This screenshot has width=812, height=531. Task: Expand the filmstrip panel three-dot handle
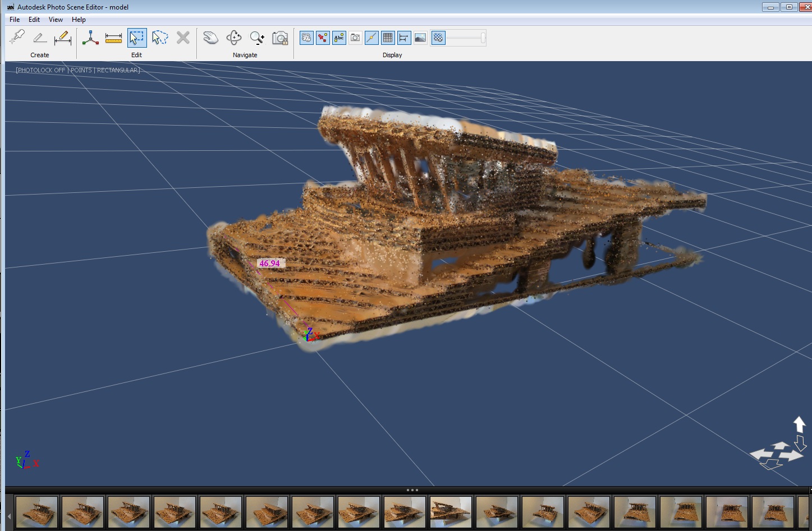point(412,490)
